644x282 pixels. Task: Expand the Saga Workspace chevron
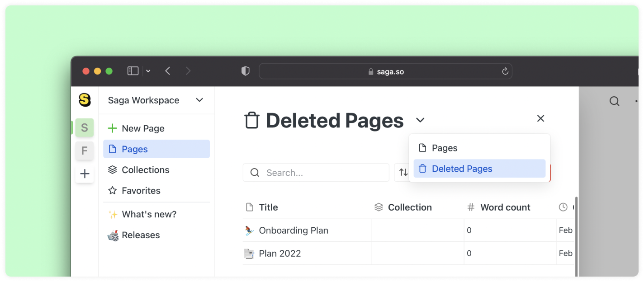(x=199, y=100)
